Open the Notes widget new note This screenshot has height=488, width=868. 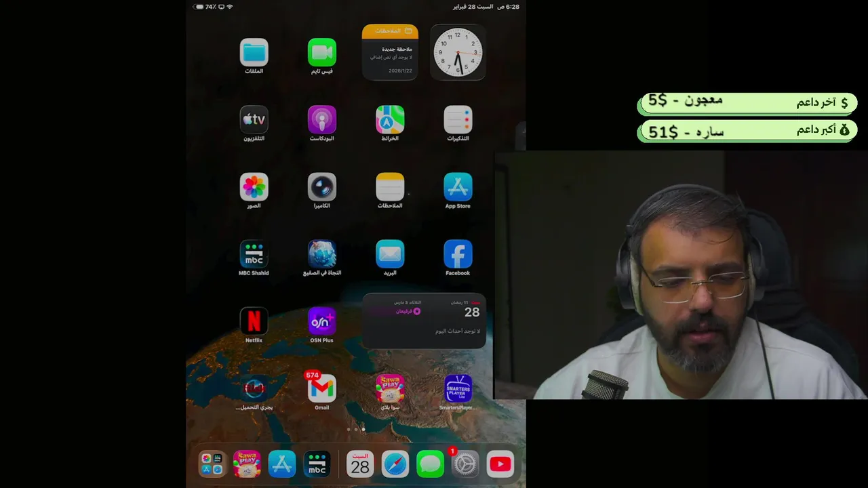(390, 52)
